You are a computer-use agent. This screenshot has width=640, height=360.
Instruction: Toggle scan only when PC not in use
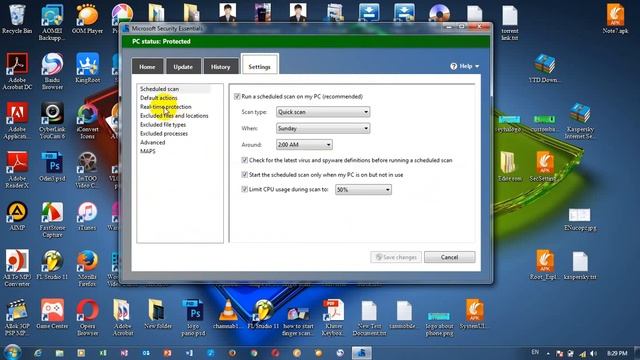(244, 175)
